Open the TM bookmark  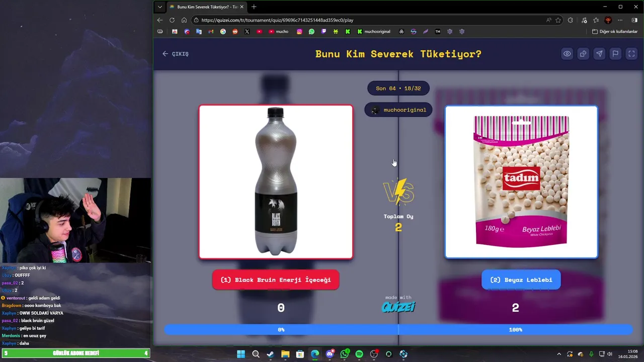point(438,32)
